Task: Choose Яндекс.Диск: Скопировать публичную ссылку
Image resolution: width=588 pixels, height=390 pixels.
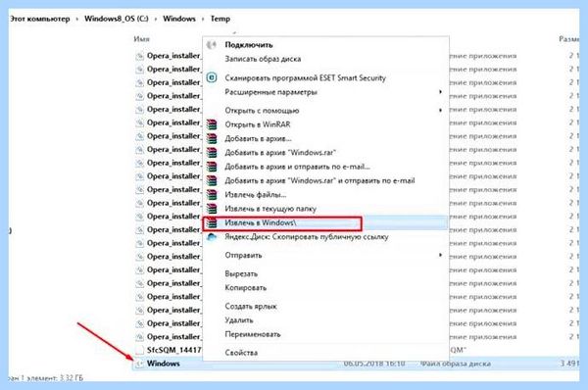Action: pos(307,237)
